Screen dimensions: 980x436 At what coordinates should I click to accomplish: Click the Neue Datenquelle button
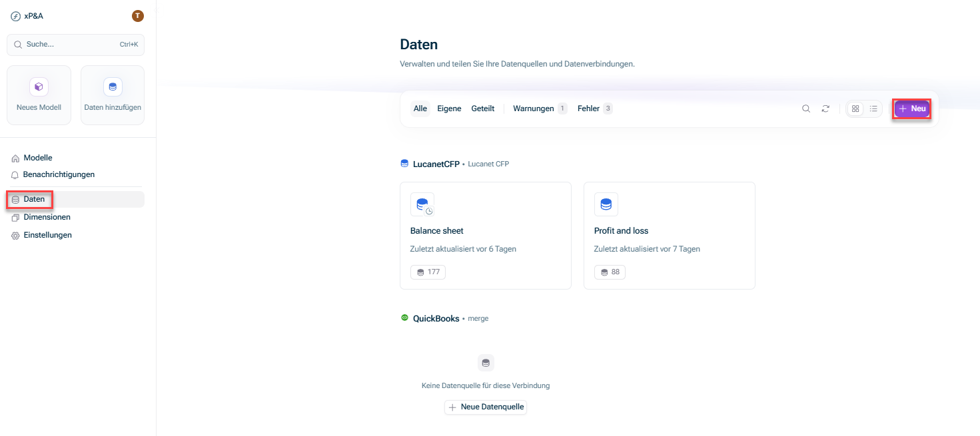486,407
